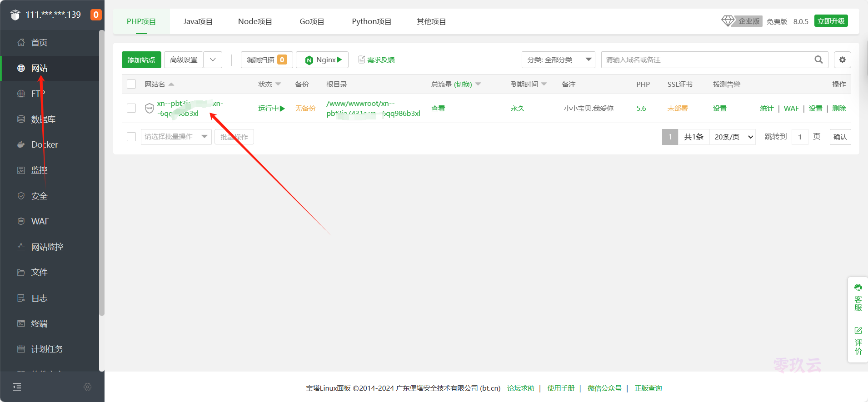The width and height of the screenshot is (868, 402).
Task: Click the jump-to page number field
Action: pyautogui.click(x=800, y=137)
